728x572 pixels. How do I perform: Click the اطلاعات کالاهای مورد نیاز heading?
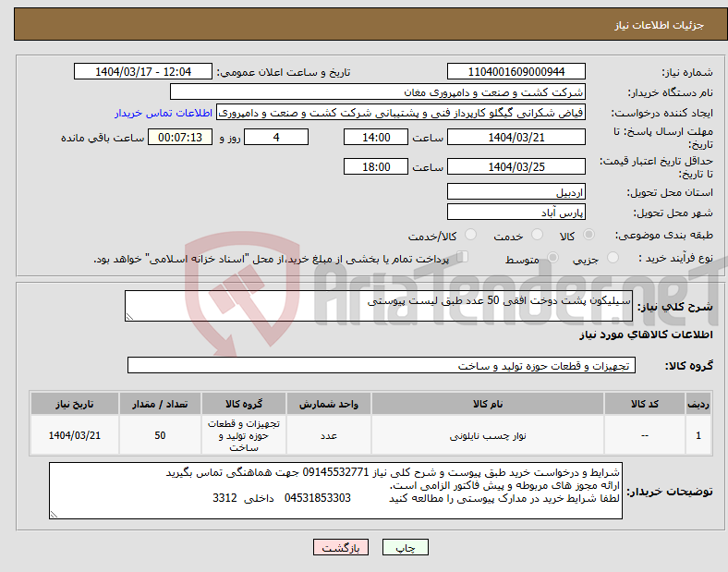pyautogui.click(x=646, y=335)
